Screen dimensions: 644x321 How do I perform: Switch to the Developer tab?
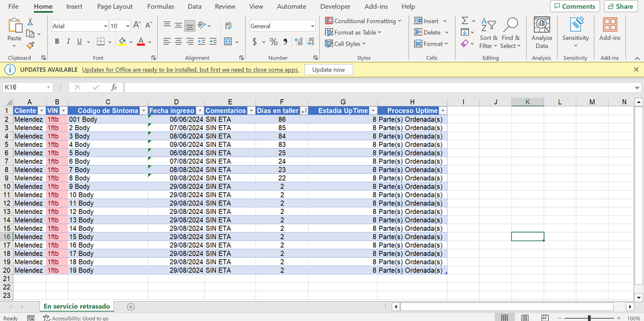click(336, 6)
